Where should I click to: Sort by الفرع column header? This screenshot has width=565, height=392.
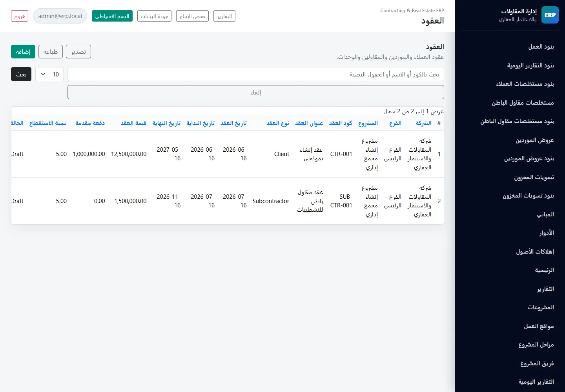click(395, 123)
